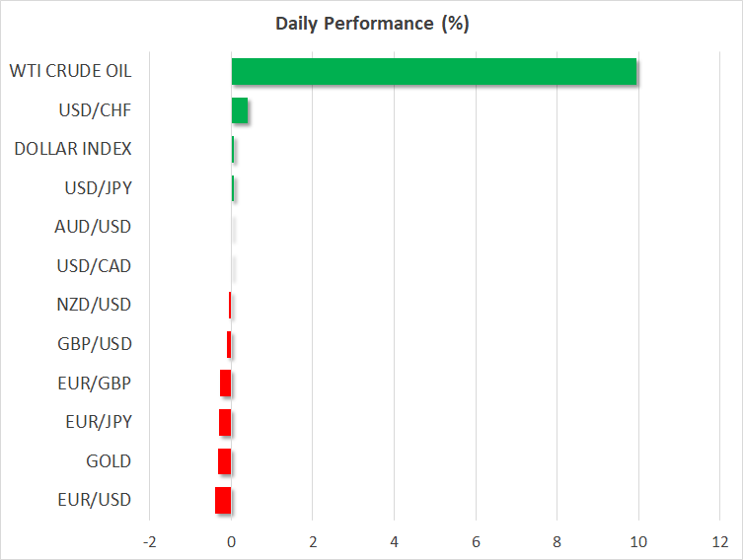Click the WTI CRUDE OIL axis label
Viewport: 743px width, 560px height.
[70, 71]
